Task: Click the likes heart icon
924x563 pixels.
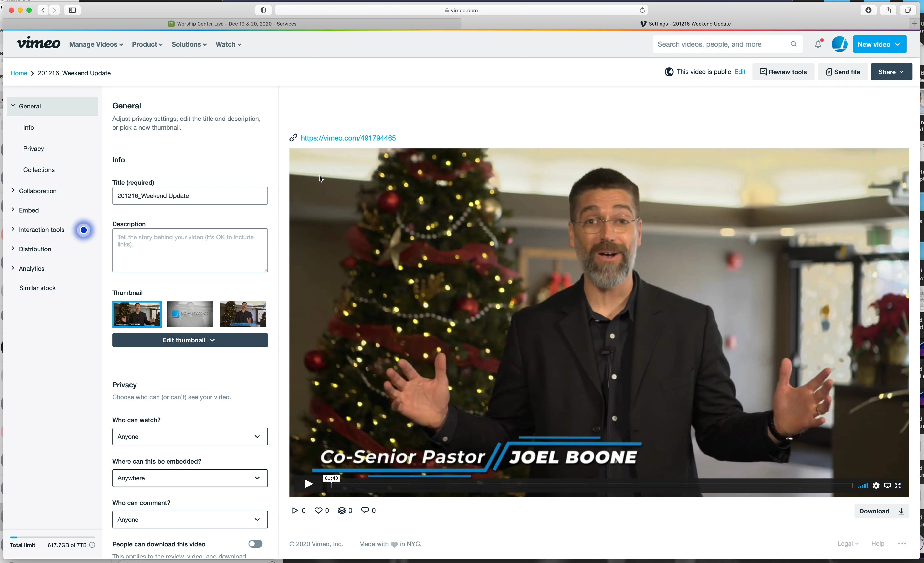Action: (318, 510)
